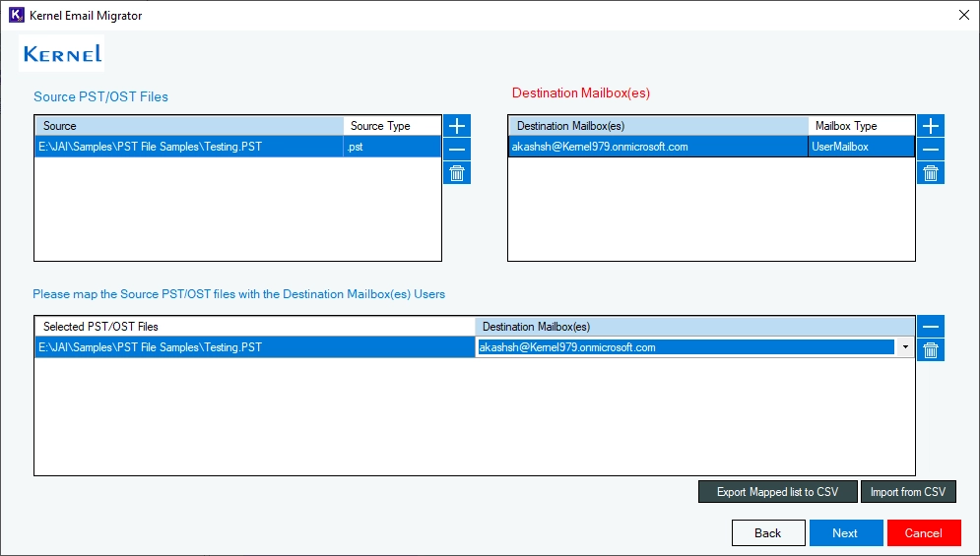Screen dimensions: 980x556
Task: Delete all destination mailboxes with trash icon
Action: point(931,173)
